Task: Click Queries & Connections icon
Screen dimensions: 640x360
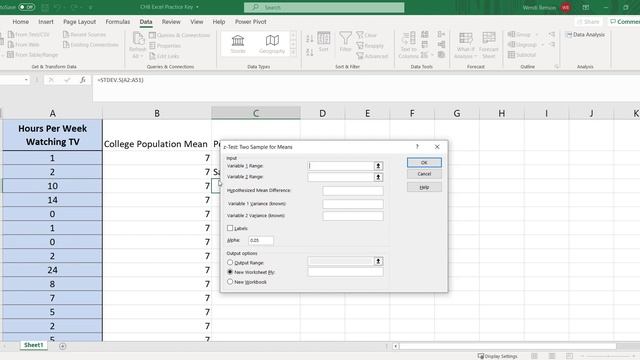Action: point(152,35)
